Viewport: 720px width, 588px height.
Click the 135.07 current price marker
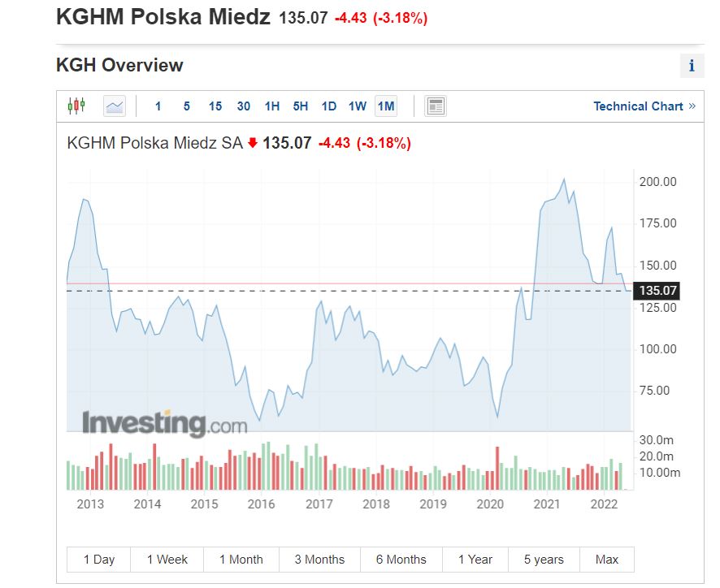point(656,291)
